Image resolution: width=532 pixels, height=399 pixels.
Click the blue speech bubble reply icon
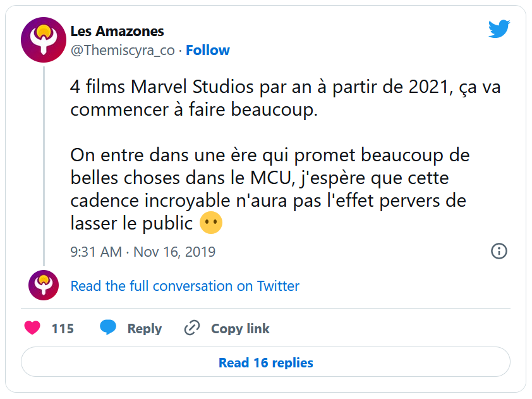click(108, 328)
